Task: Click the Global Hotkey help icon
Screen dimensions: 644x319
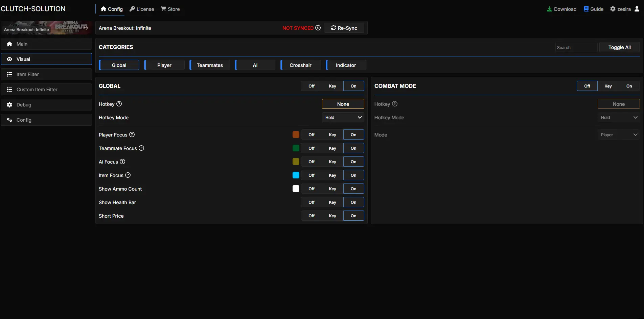Action: tap(119, 104)
